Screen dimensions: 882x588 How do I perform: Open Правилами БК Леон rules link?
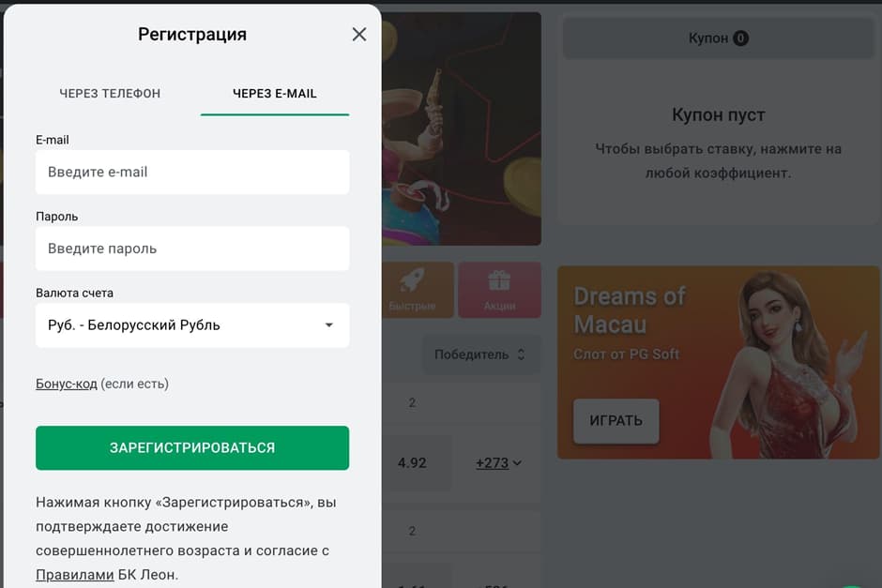(74, 575)
